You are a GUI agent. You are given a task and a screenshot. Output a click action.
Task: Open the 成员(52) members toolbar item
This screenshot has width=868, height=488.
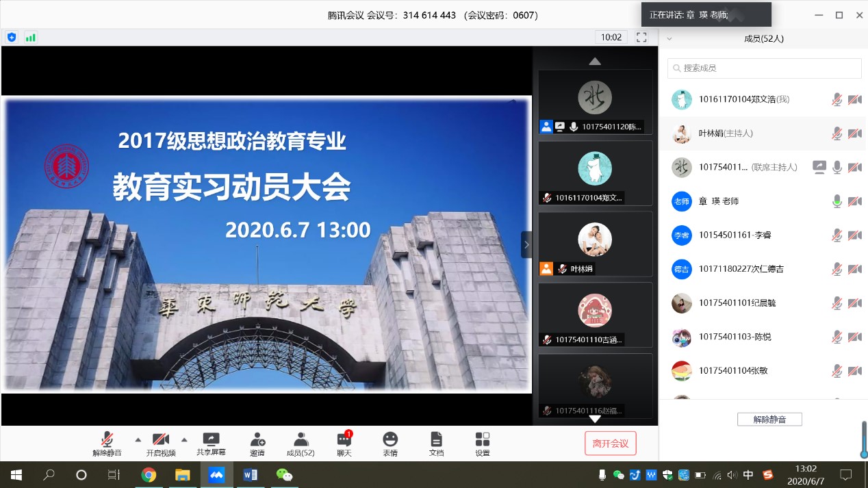(301, 443)
